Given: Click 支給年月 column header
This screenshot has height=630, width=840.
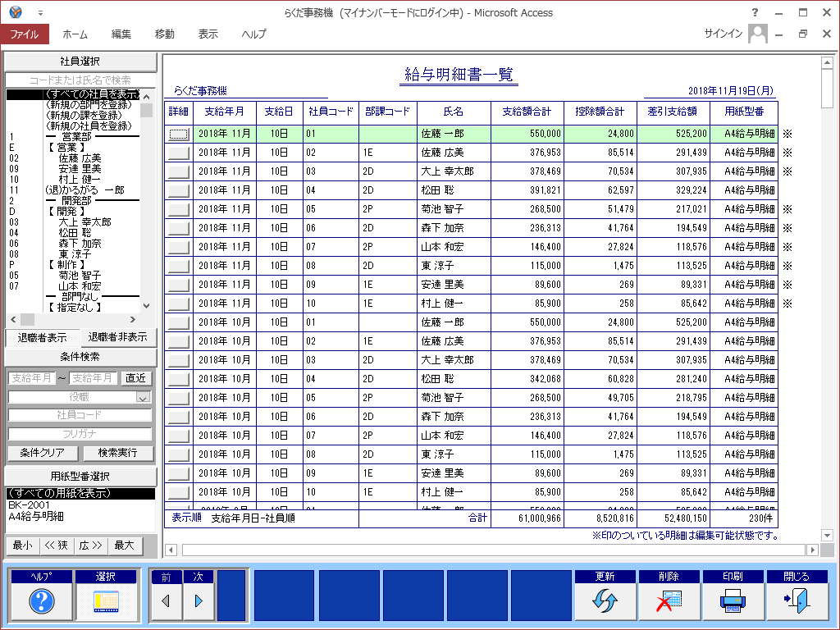Looking at the screenshot, I should tap(225, 112).
